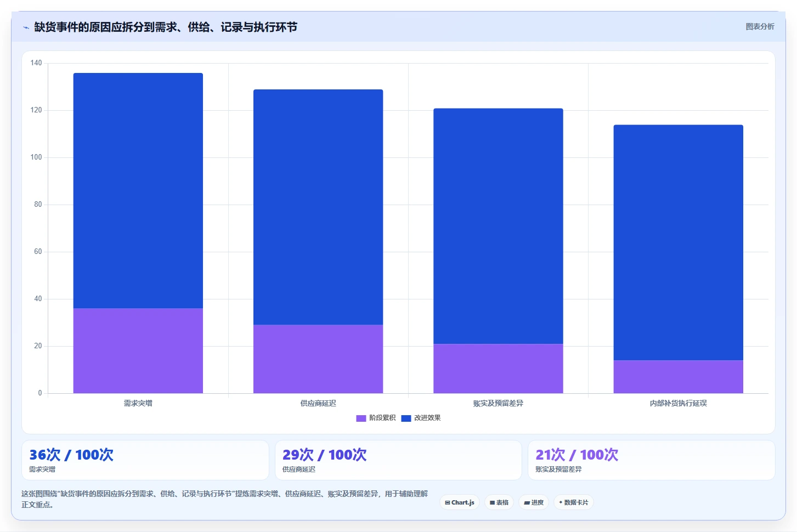Image resolution: width=797 pixels, height=532 pixels.
Task: Click the 供应商延迟 x-axis label
Action: tap(318, 403)
